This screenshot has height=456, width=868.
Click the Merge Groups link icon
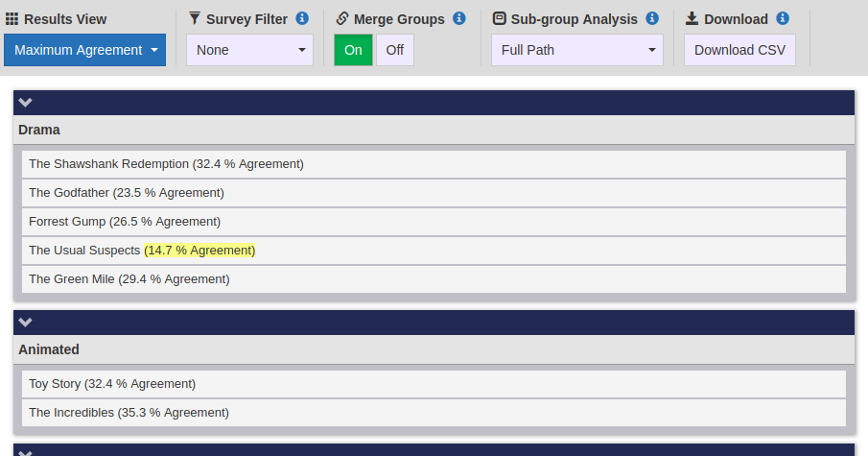tap(342, 19)
